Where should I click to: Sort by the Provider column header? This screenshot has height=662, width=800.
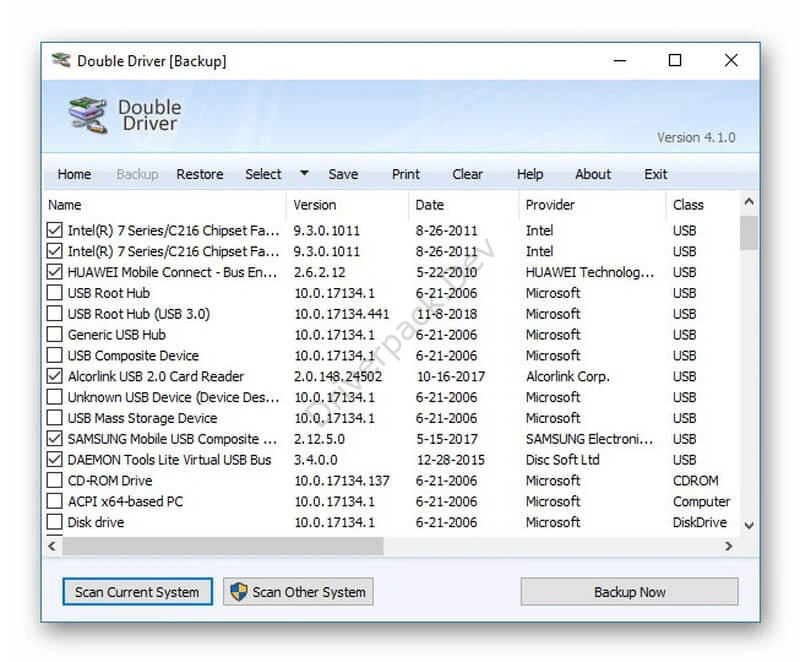(x=592, y=205)
